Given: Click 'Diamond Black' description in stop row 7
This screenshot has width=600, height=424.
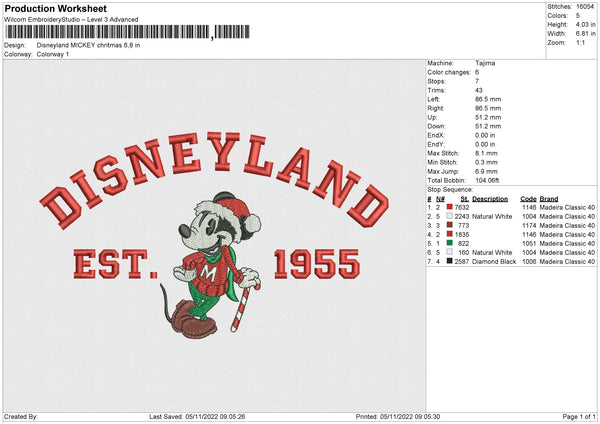Looking at the screenshot, I should click(494, 262).
